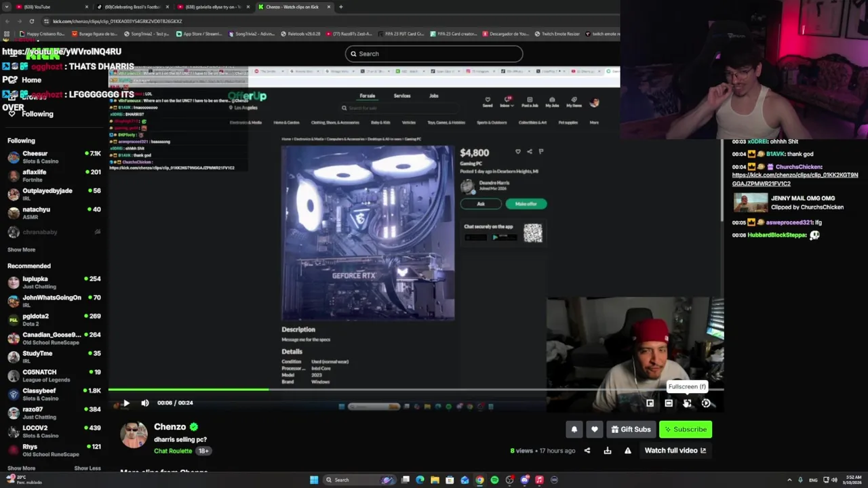The width and height of the screenshot is (868, 488).
Task: Open a new browser tab
Action: (x=340, y=7)
